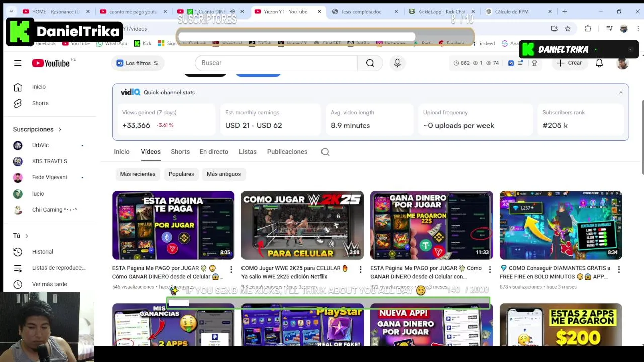The height and width of the screenshot is (362, 644).
Task: Click the Shorts icon in the sidebar
Action: [x=18, y=103]
